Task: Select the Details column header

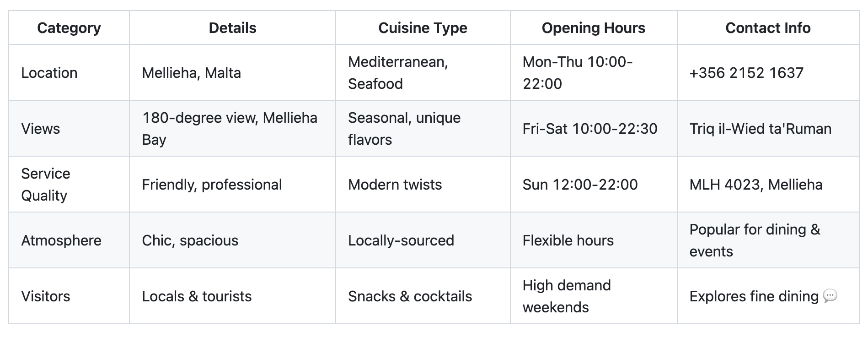Action: (x=232, y=28)
